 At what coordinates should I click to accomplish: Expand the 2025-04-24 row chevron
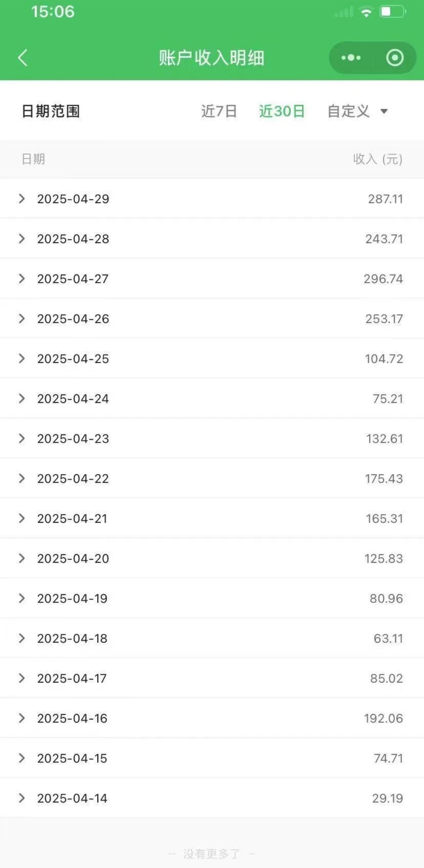(x=22, y=399)
